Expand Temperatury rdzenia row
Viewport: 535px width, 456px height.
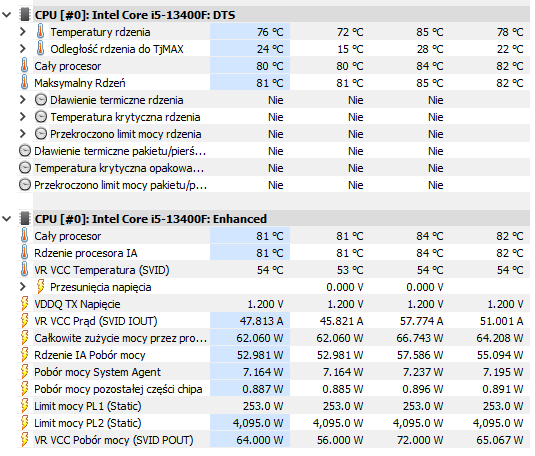[x=23, y=32]
